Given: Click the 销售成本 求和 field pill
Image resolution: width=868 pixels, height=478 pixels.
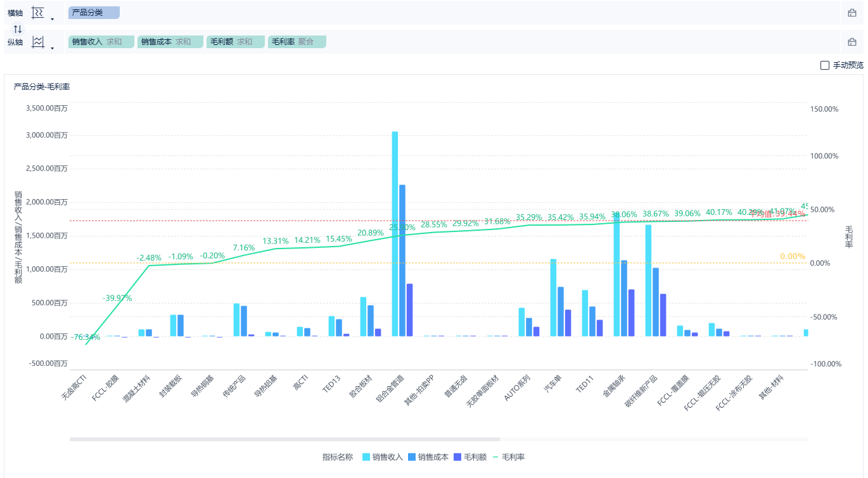Looking at the screenshot, I should tap(170, 42).
